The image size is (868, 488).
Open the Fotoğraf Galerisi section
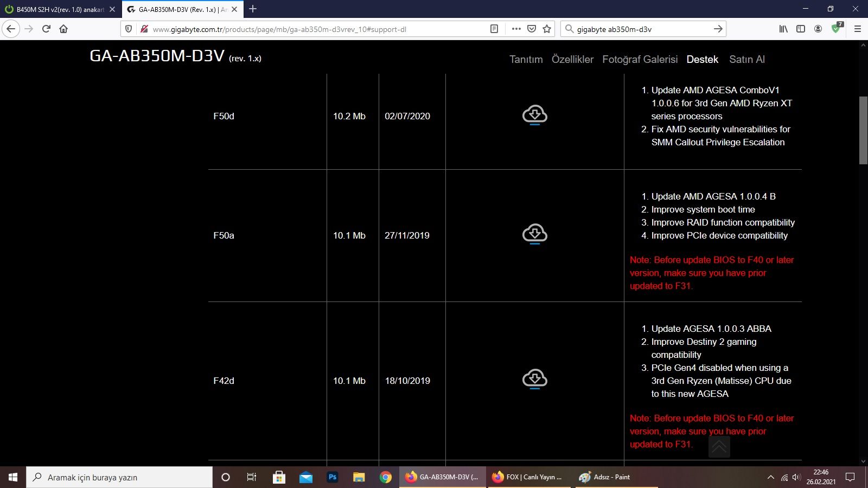[x=640, y=60]
